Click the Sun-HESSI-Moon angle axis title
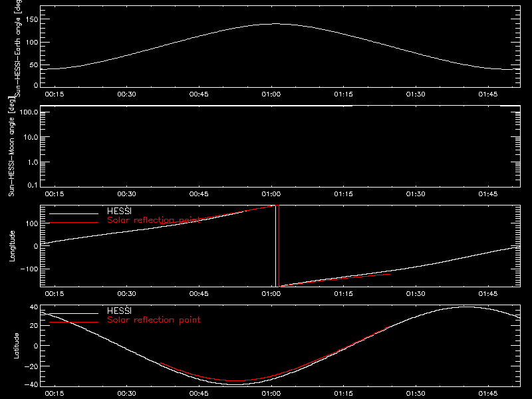This screenshot has height=399, width=532. pos(11,146)
